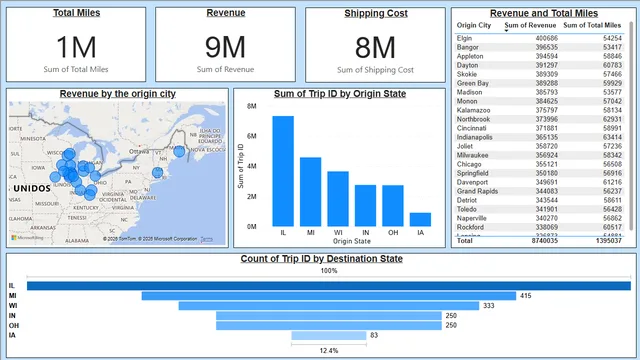Select the Toledo city cell
640x360 pixels.
pos(467,209)
